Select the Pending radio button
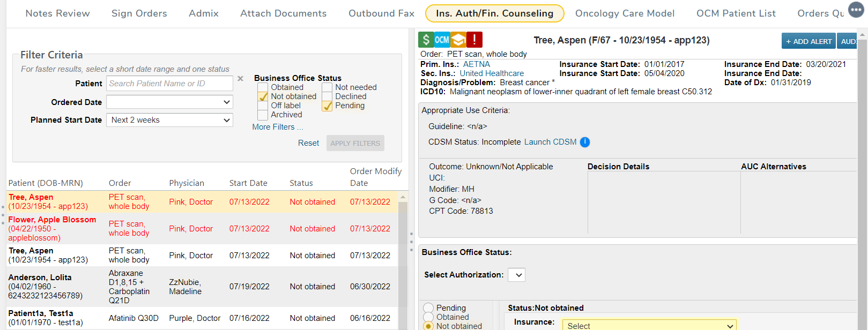This screenshot has height=330, width=868. pos(428,308)
